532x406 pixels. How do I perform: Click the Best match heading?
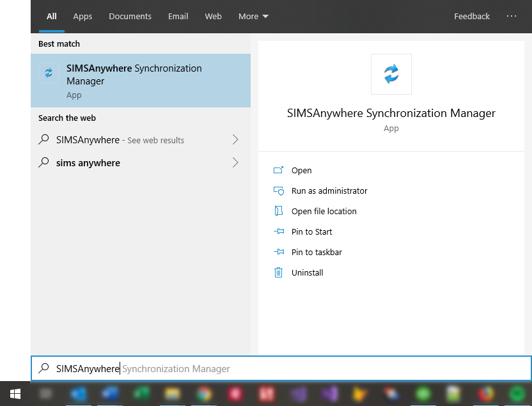[59, 43]
